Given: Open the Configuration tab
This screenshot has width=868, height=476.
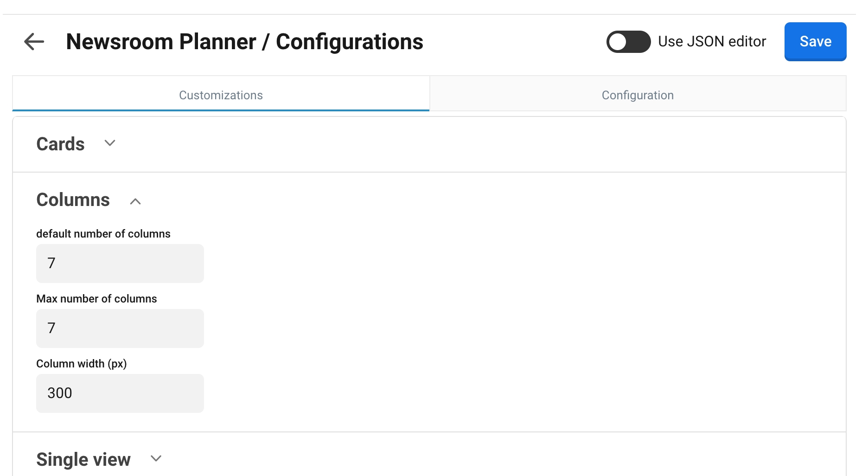Looking at the screenshot, I should (637, 95).
